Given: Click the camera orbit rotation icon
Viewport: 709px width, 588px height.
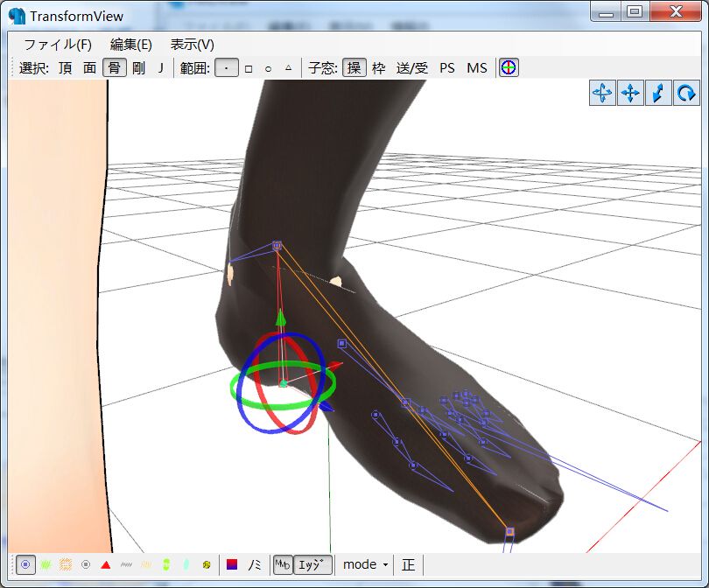Looking at the screenshot, I should point(602,93).
